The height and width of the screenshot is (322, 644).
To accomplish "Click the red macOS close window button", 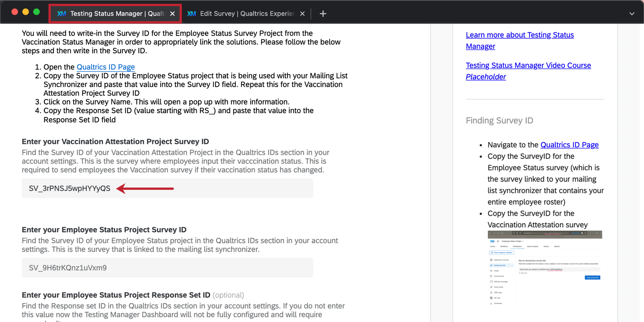I will click(x=15, y=12).
